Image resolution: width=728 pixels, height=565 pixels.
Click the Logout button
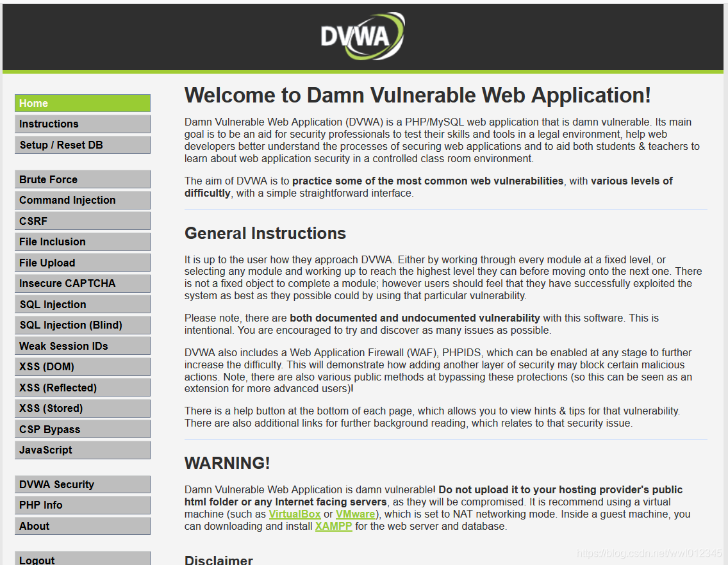[83, 559]
